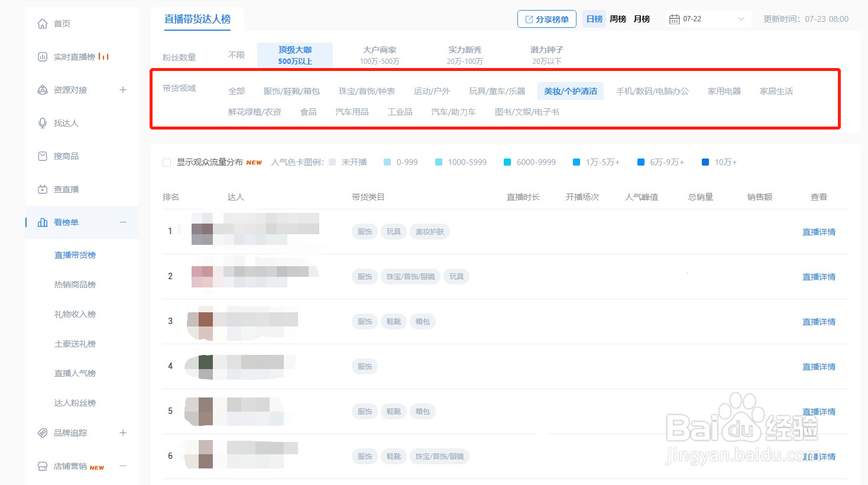Open the 07-22 date dropdown
The image size is (868, 485).
(707, 18)
